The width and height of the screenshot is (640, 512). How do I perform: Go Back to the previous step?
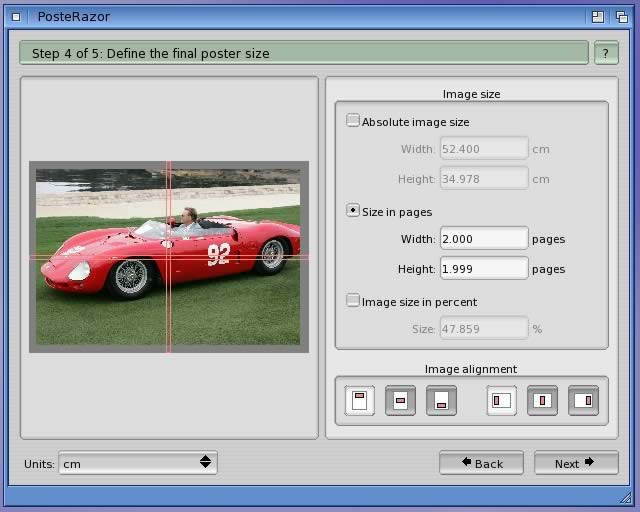pos(481,463)
